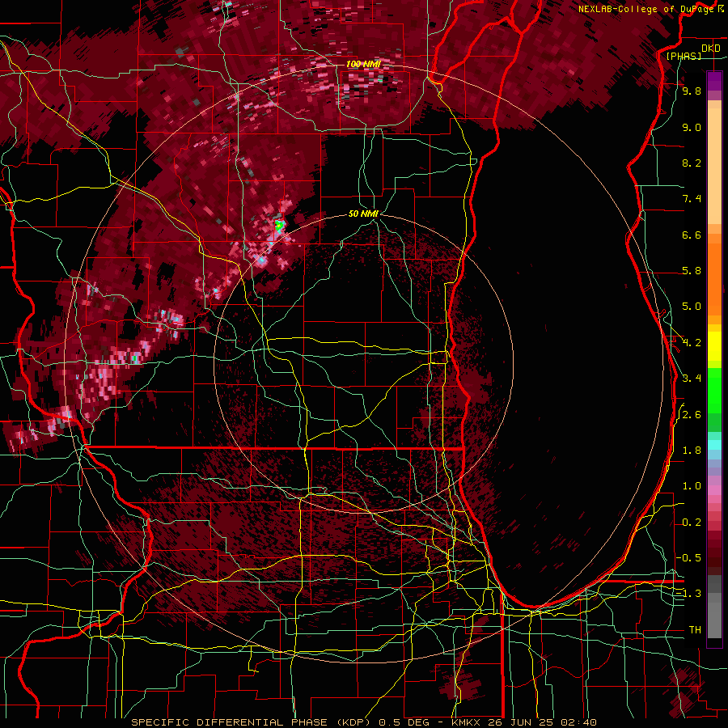Click the purple segment at top of color bar
This screenshot has height=728, width=728.
point(714,81)
